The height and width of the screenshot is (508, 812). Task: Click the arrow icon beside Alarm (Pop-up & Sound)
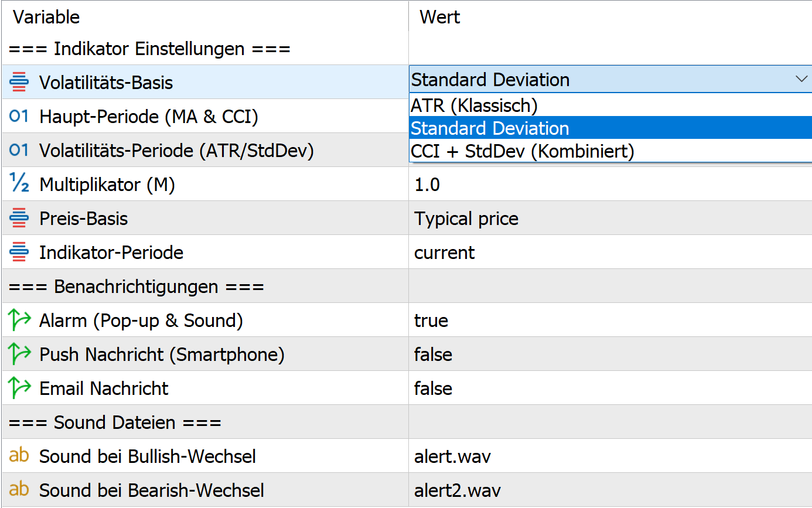[19, 320]
